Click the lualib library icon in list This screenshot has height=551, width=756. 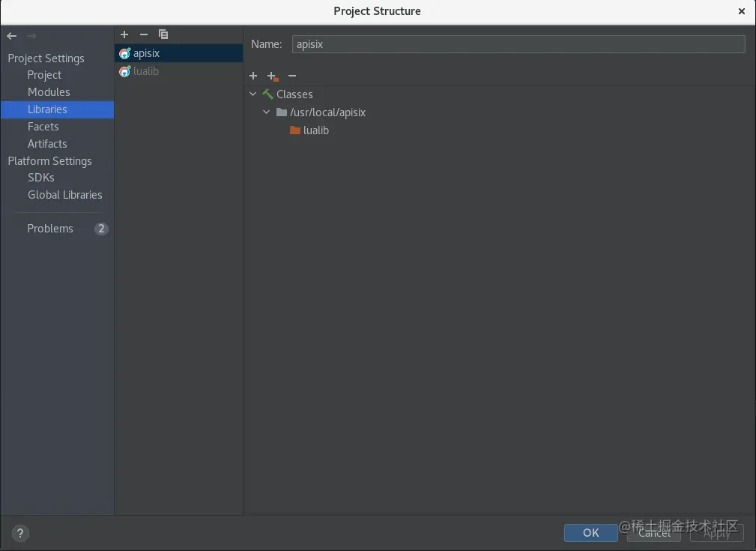click(125, 71)
